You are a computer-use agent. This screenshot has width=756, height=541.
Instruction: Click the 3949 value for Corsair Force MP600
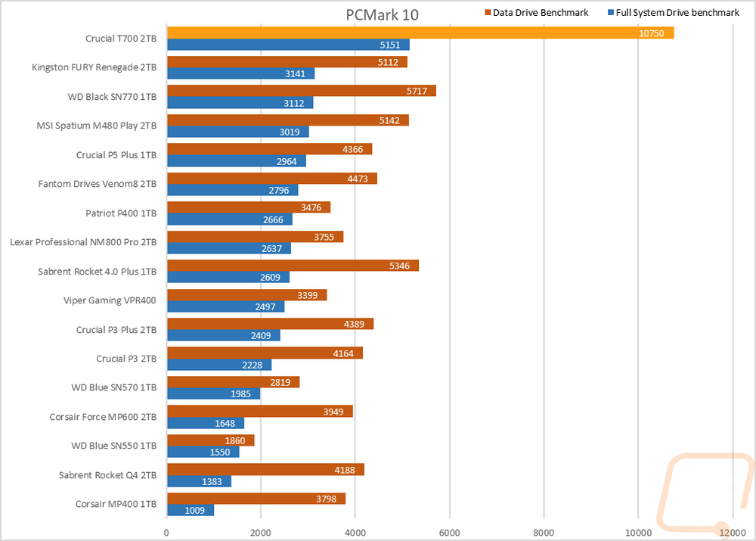333,412
